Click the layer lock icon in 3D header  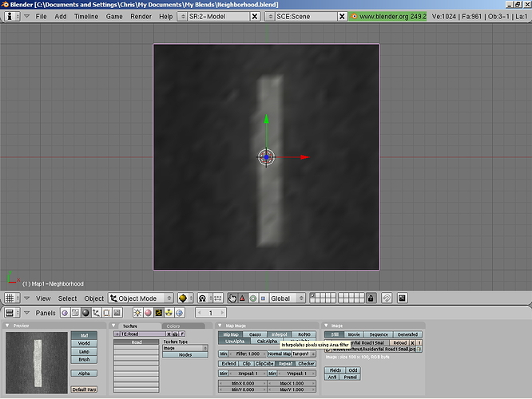pos(371,298)
